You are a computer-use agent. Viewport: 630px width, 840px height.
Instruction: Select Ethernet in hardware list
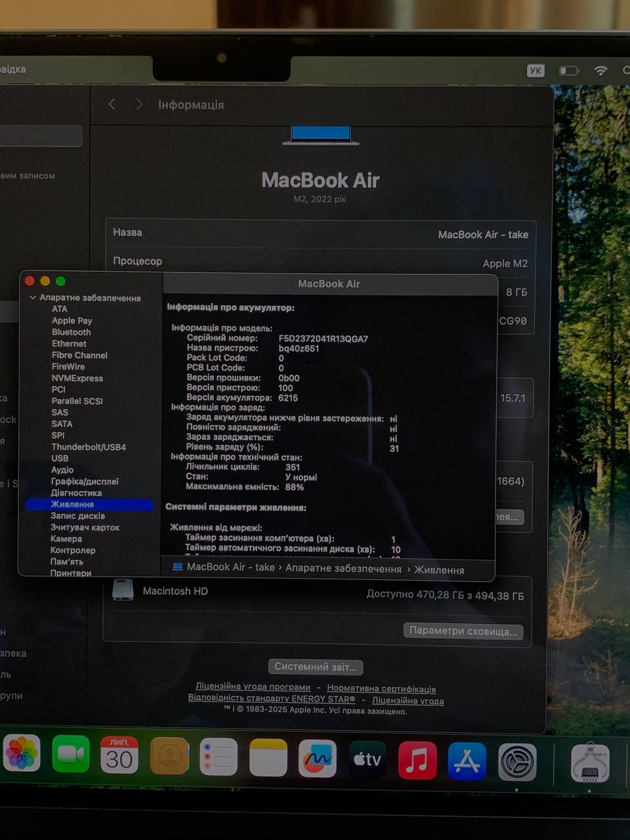coord(70,344)
